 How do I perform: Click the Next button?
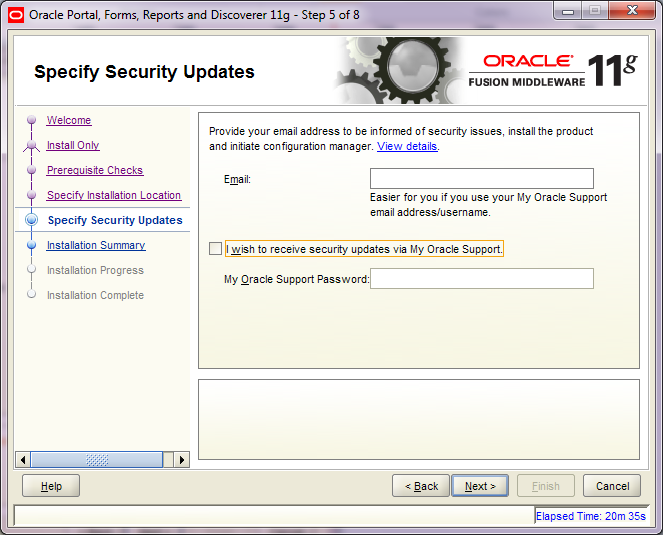[x=480, y=486]
